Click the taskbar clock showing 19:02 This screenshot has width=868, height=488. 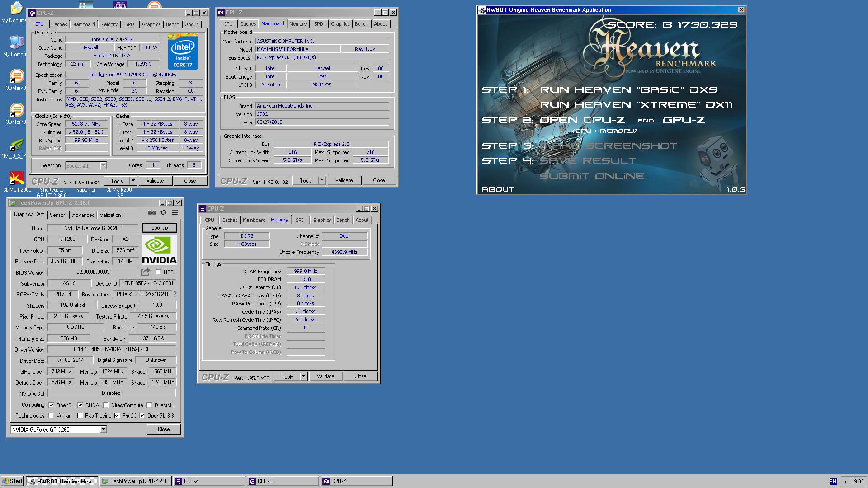click(x=858, y=482)
